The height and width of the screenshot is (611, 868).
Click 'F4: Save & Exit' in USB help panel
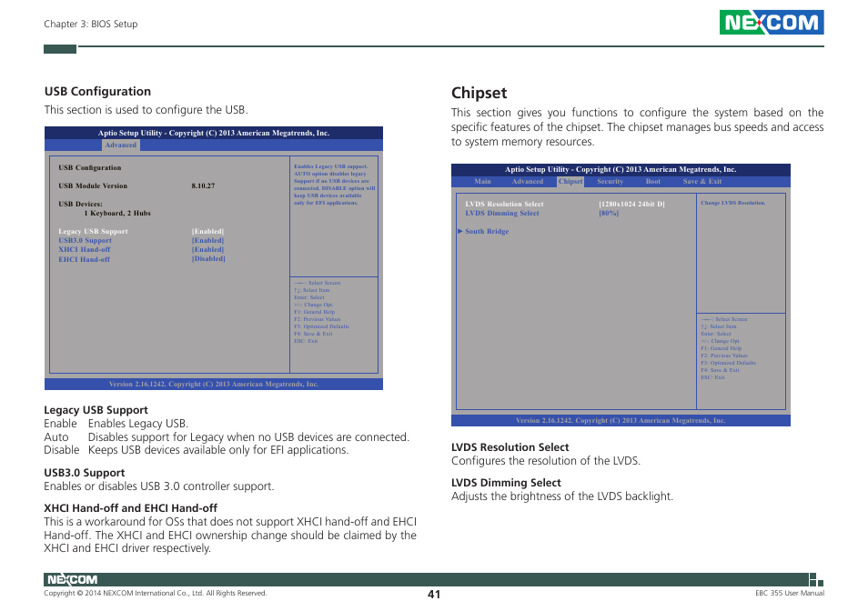[313, 334]
